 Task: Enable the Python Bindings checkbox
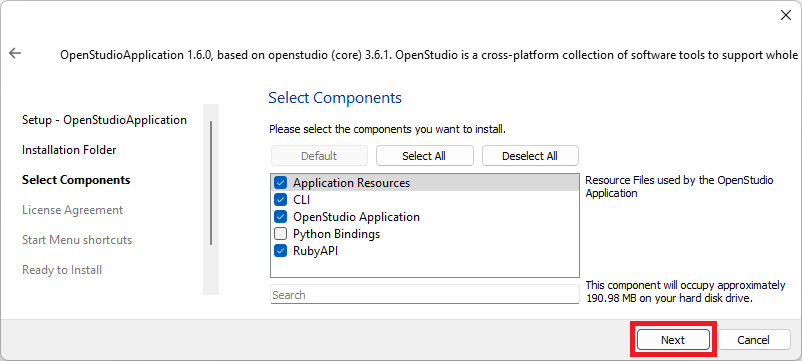280,234
